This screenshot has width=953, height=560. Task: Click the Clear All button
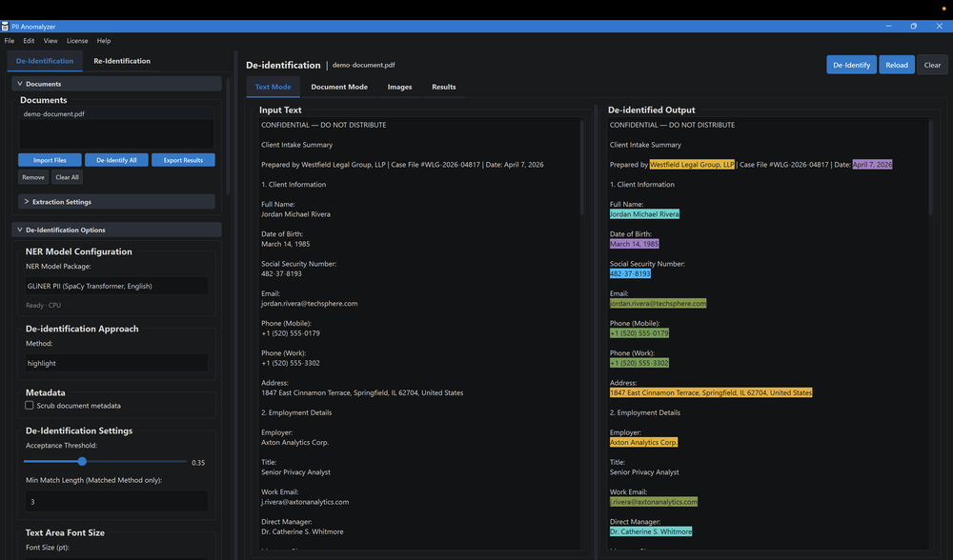tap(67, 177)
